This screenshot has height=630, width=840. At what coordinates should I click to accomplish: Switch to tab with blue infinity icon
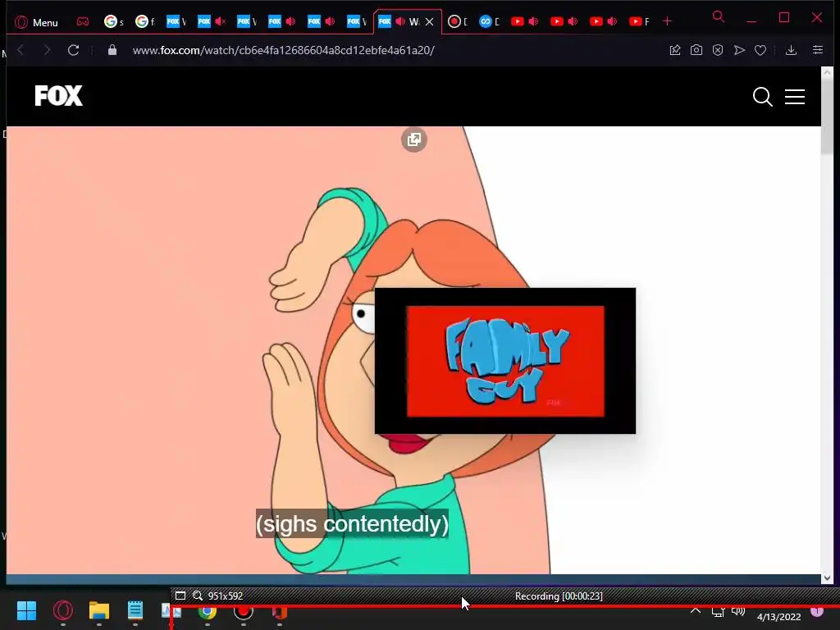489,21
